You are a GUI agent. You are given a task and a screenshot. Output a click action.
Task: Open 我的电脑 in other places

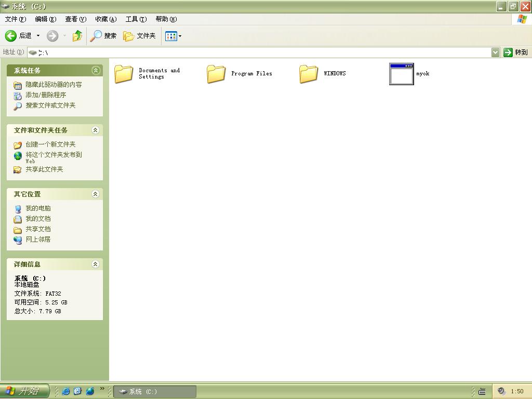[38, 208]
